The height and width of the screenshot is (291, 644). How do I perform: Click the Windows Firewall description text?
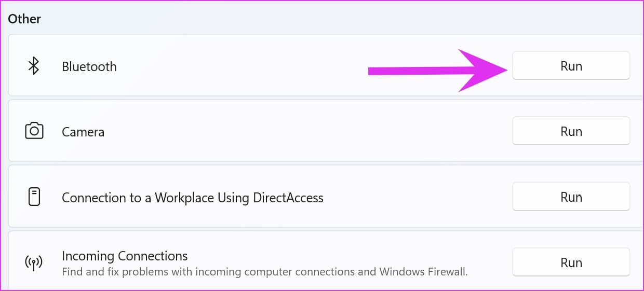point(265,271)
